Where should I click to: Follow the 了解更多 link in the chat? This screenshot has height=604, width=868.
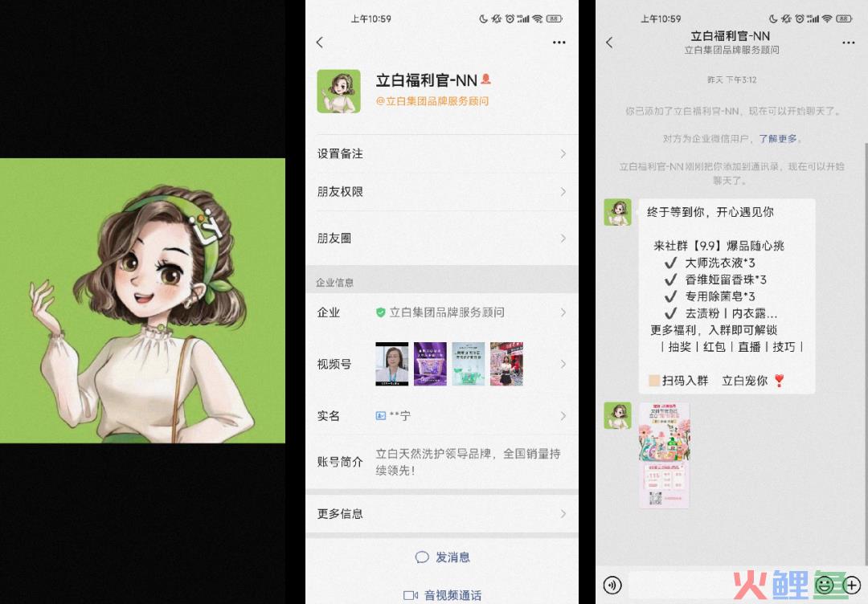(778, 139)
